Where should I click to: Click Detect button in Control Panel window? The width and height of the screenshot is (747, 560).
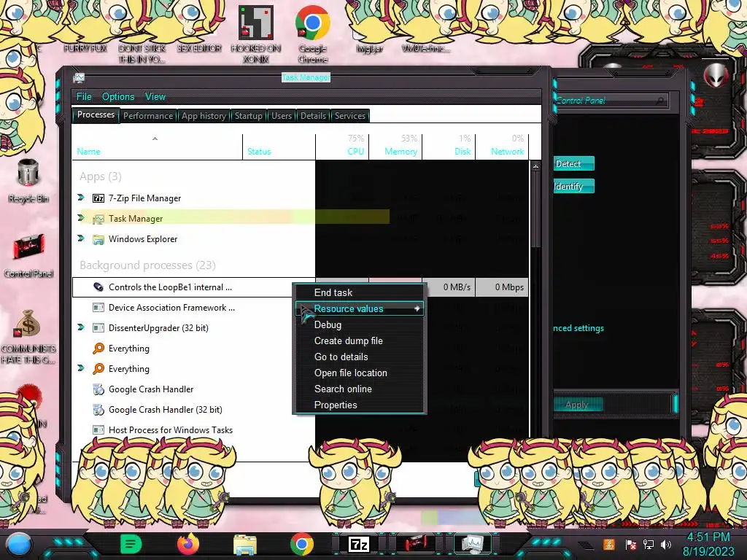point(573,164)
